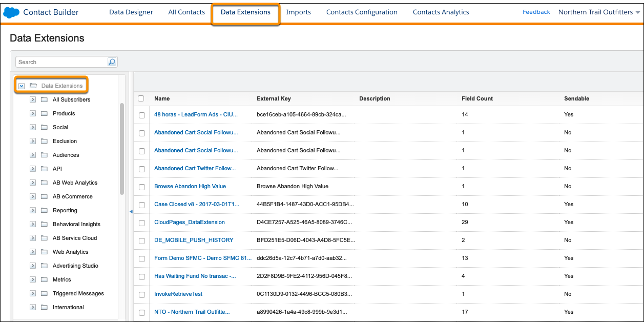Toggle the select-all checkbox in table header
This screenshot has height=322, width=644.
click(x=141, y=98)
